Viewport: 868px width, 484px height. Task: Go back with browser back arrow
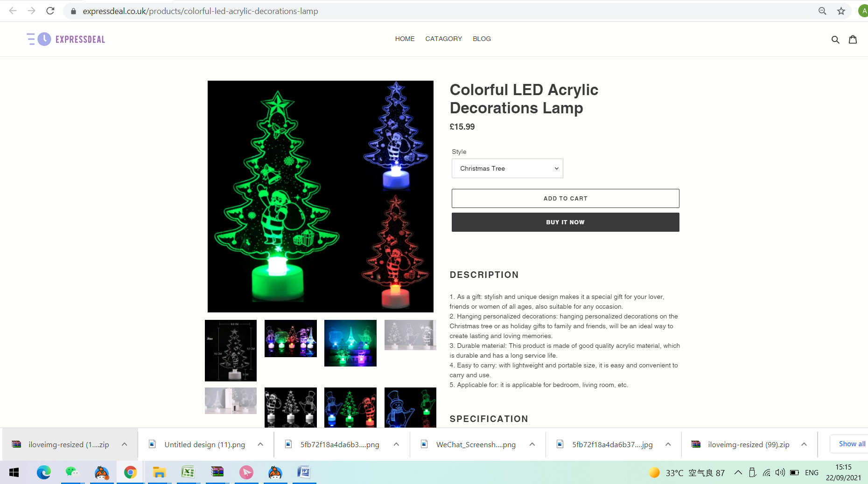coord(13,11)
